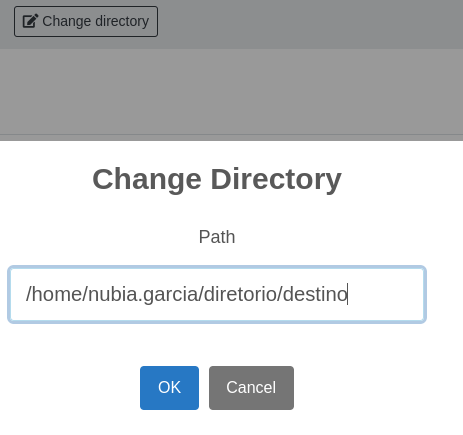Click the dimmed backdrop above the dialog
Image resolution: width=463 pixels, height=435 pixels.
pyautogui.click(x=231, y=92)
